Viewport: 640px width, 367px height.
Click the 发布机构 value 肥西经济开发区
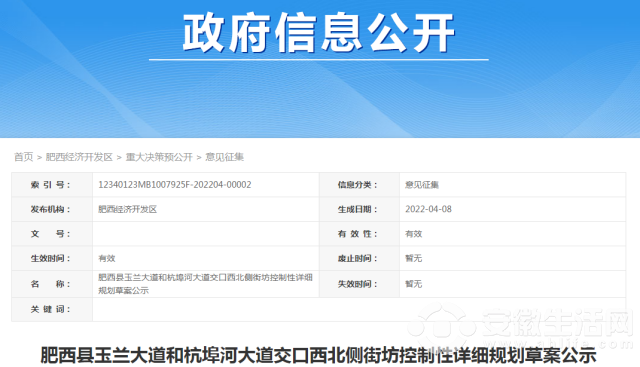pyautogui.click(x=127, y=209)
